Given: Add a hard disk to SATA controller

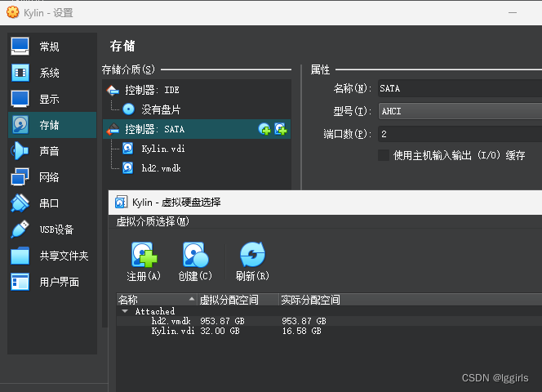Looking at the screenshot, I should coord(281,129).
